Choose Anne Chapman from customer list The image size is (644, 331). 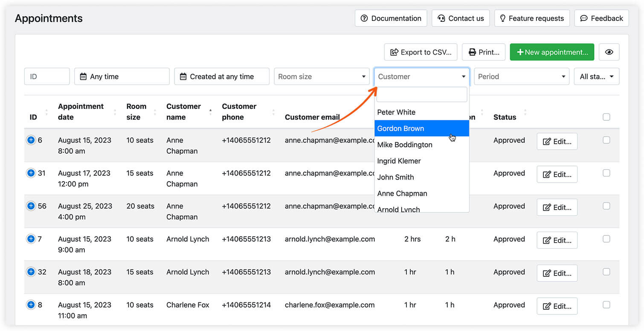[422, 193]
